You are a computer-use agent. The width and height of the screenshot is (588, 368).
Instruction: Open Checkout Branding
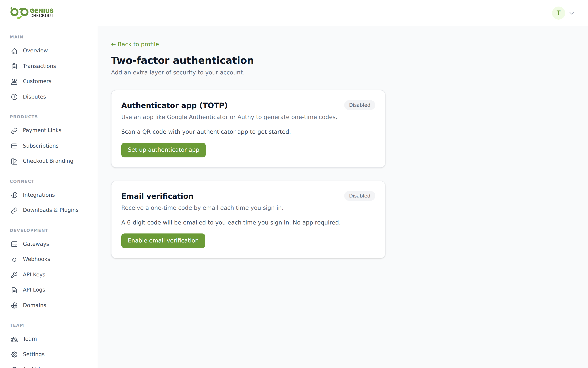tap(48, 161)
